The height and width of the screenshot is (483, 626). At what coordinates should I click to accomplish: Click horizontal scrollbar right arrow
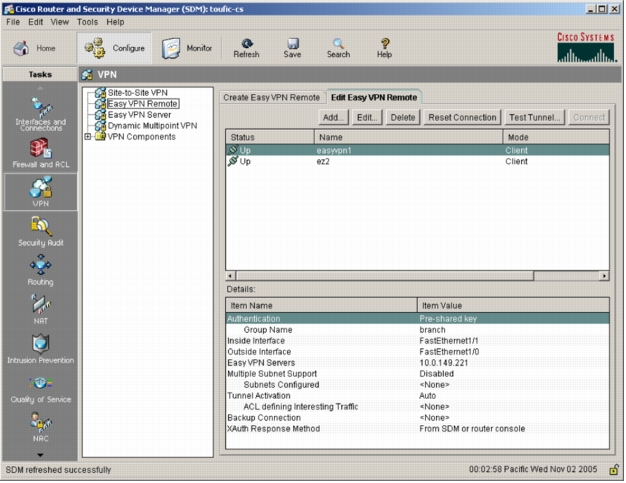[x=604, y=276]
